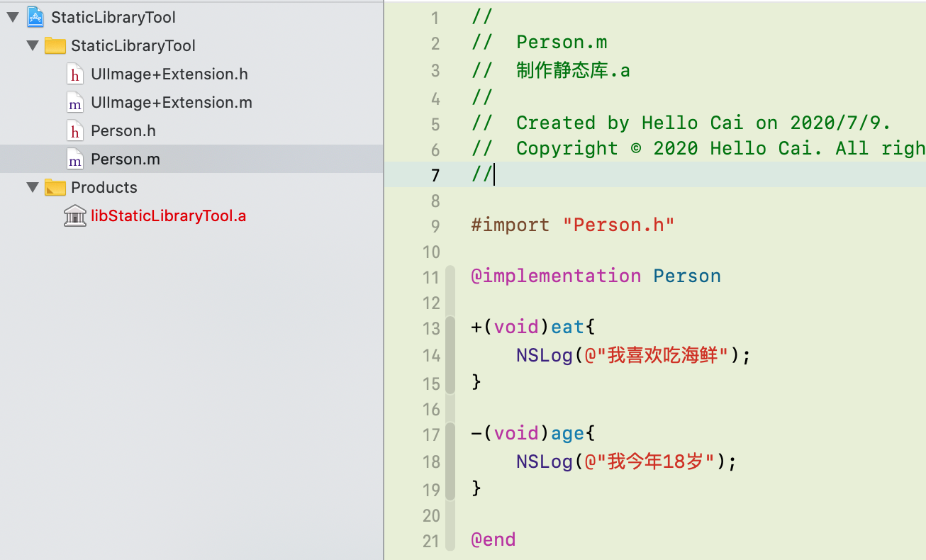Screen dimensions: 926x560
Task: Select the StaticLibraryTool project row
Action: (191, 17)
